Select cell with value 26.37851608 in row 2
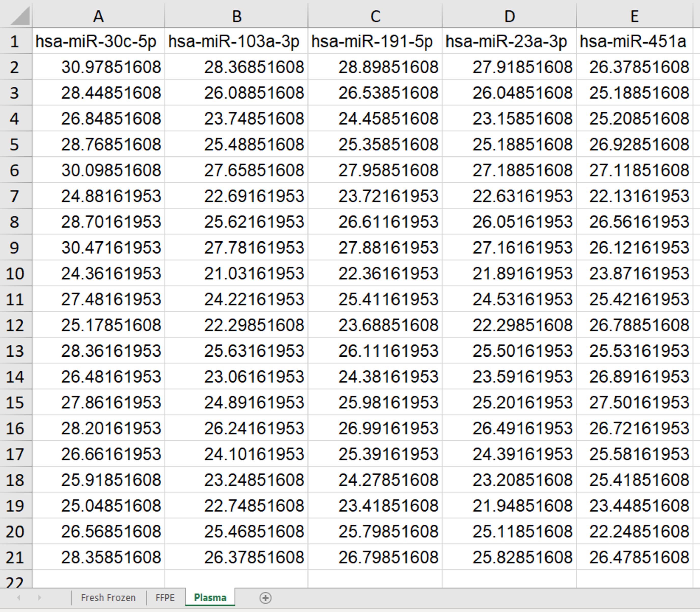This screenshot has width=700, height=612. coord(634,67)
